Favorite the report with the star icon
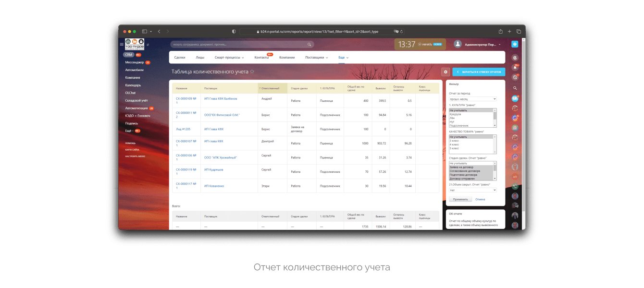 pos(252,72)
